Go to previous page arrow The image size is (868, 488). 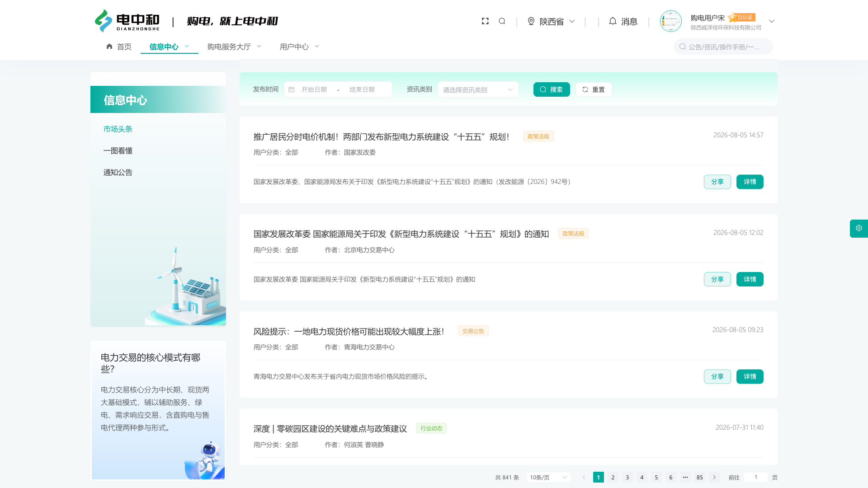coord(584,477)
